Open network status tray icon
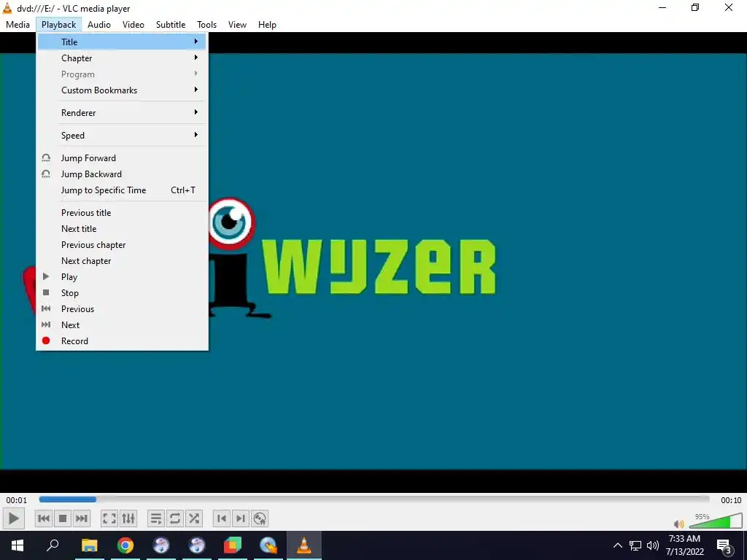Image resolution: width=747 pixels, height=560 pixels. point(635,545)
